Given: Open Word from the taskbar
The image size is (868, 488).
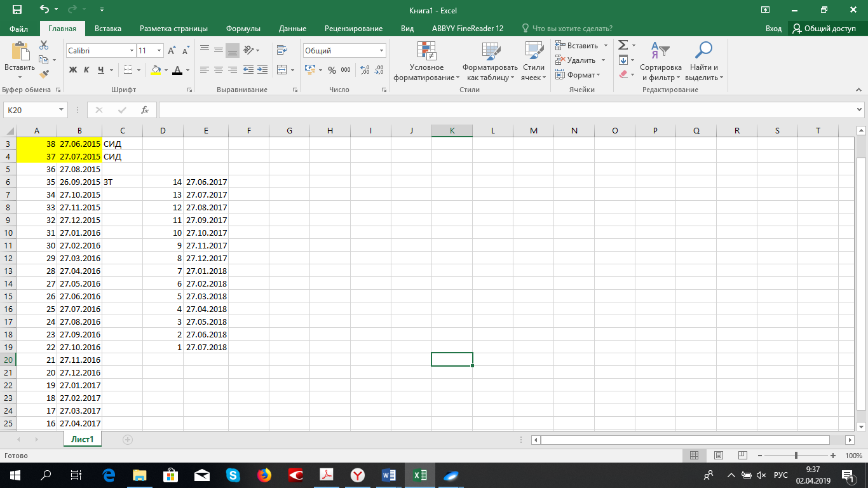Looking at the screenshot, I should coord(388,475).
